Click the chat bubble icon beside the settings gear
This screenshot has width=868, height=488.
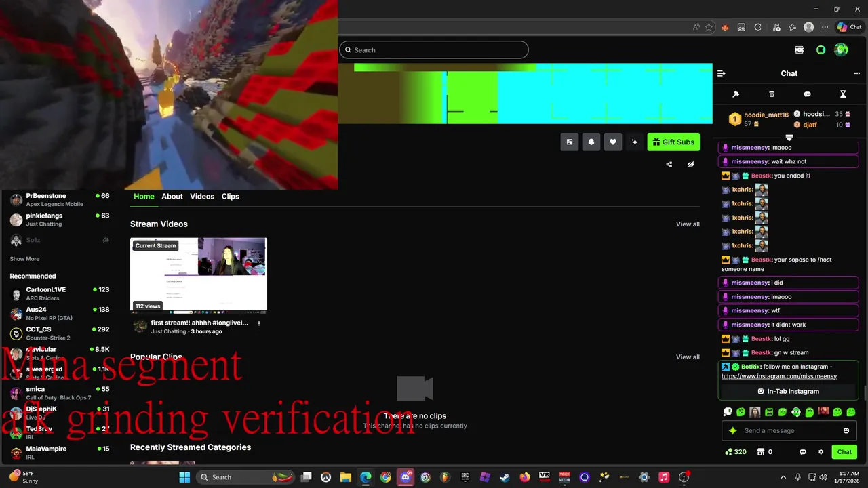click(x=803, y=452)
